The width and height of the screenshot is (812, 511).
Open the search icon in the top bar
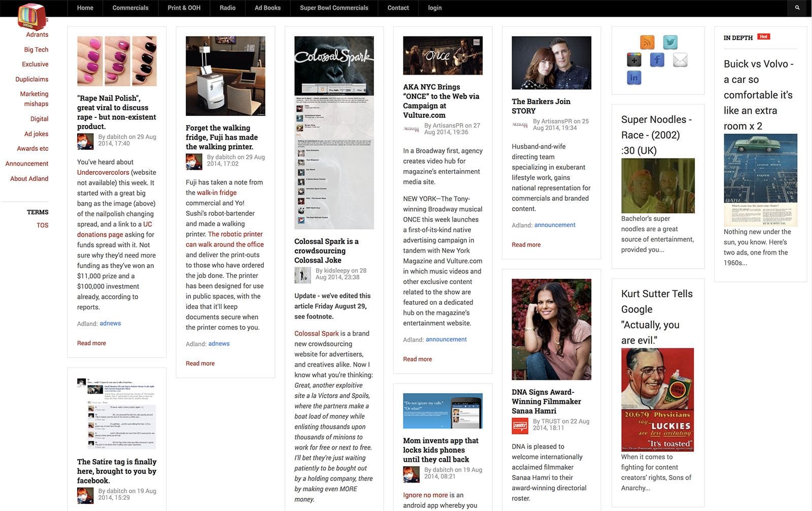click(x=797, y=8)
